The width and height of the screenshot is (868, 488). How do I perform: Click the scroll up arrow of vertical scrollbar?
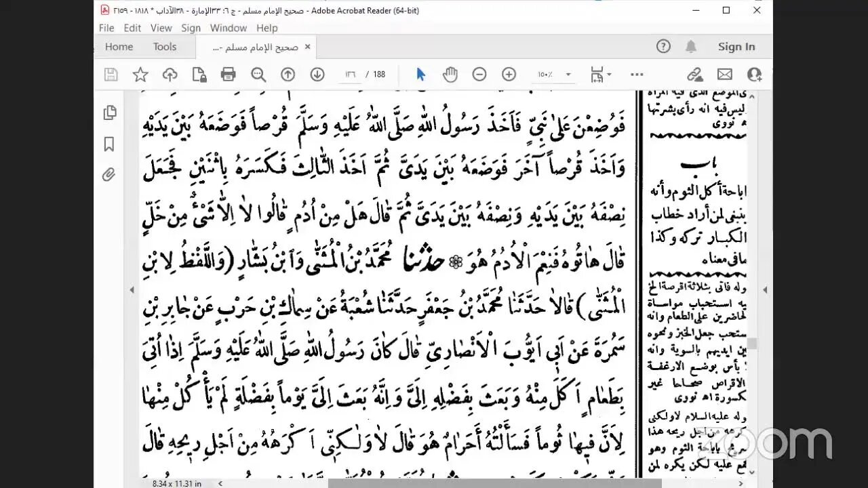[x=753, y=96]
